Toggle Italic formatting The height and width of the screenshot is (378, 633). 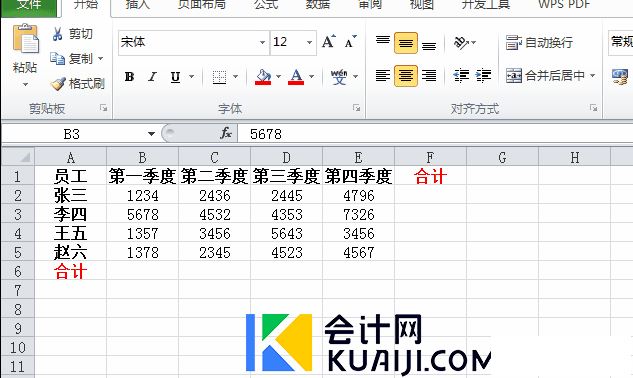tap(152, 76)
